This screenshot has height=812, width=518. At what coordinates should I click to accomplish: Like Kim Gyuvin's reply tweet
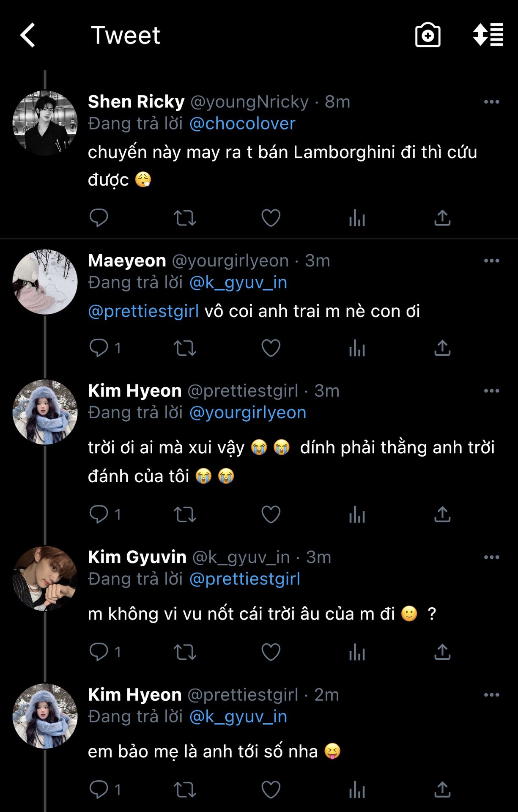271,652
